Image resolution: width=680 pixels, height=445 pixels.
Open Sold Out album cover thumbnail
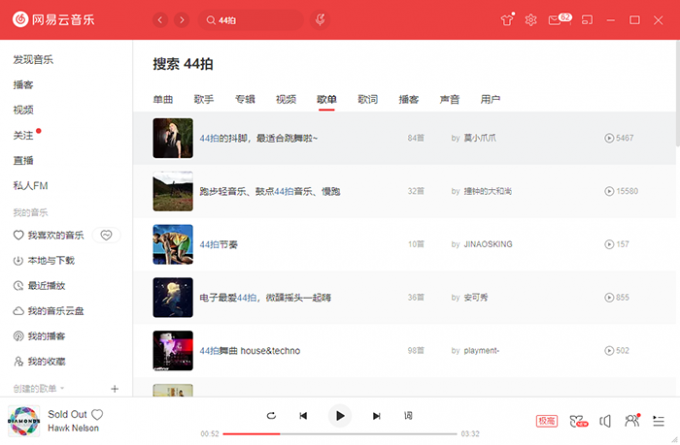24,421
